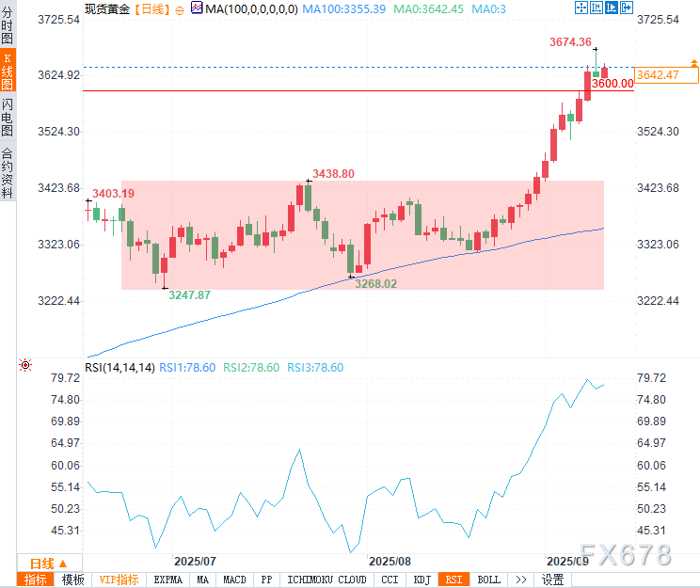Toggle the MACD indicator button
The width and height of the screenshot is (700, 588).
pos(235,580)
